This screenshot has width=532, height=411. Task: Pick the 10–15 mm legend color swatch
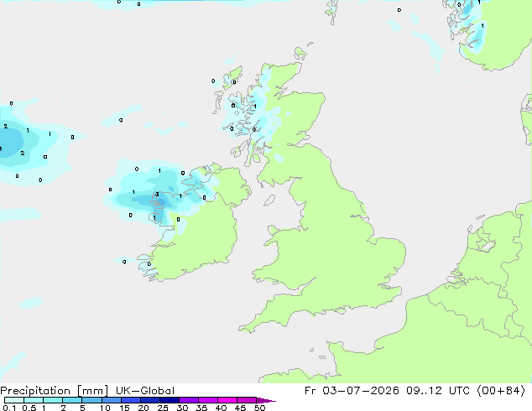click(112, 400)
